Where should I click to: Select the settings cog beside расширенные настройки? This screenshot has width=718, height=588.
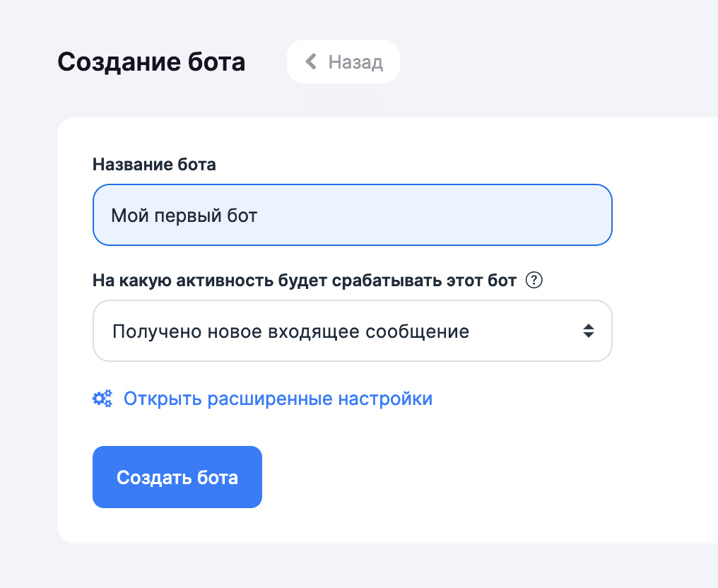tap(102, 398)
